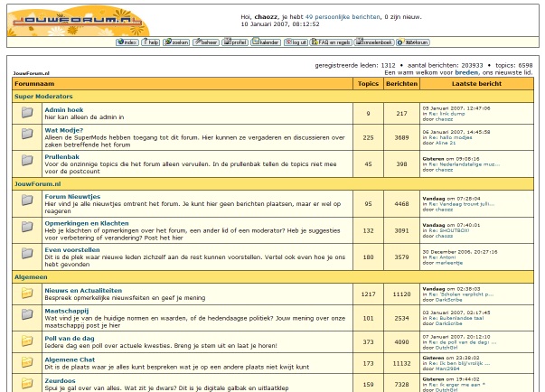This screenshot has height=392, width=545.
Task: Visit newest member breden's profile
Action: 466,72
